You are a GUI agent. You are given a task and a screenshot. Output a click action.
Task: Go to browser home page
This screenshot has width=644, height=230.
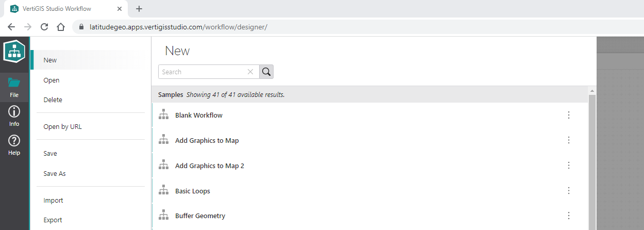61,27
